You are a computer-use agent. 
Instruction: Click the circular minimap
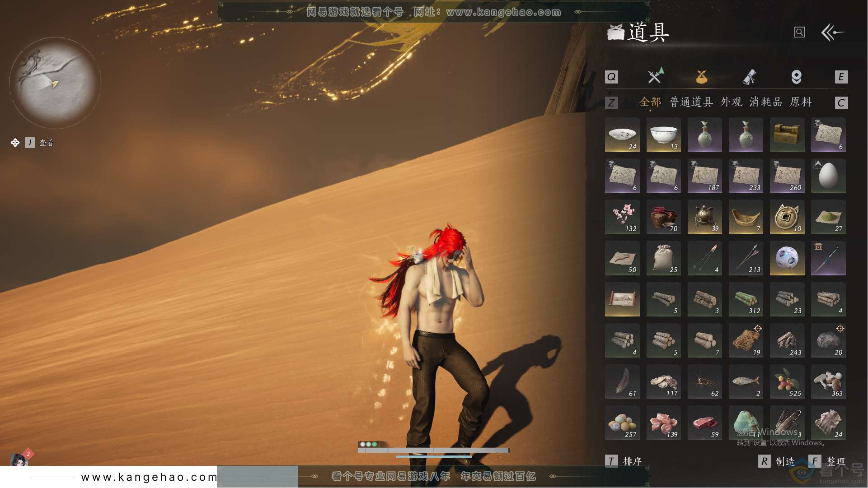click(x=55, y=83)
